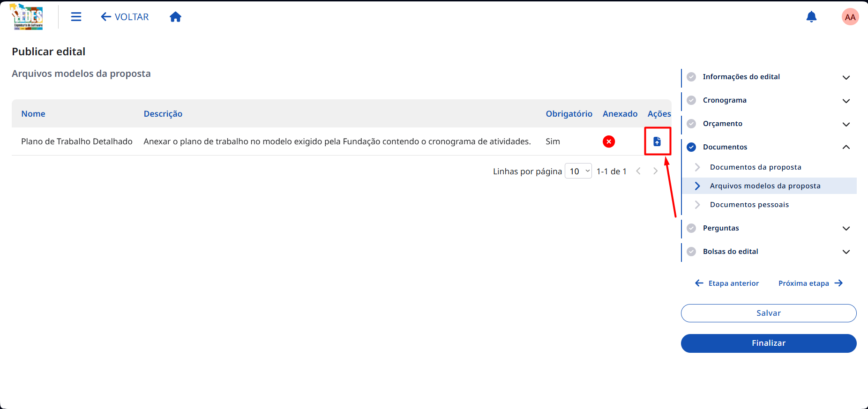
Task: Expand the Perguntas section chevron
Action: point(846,229)
